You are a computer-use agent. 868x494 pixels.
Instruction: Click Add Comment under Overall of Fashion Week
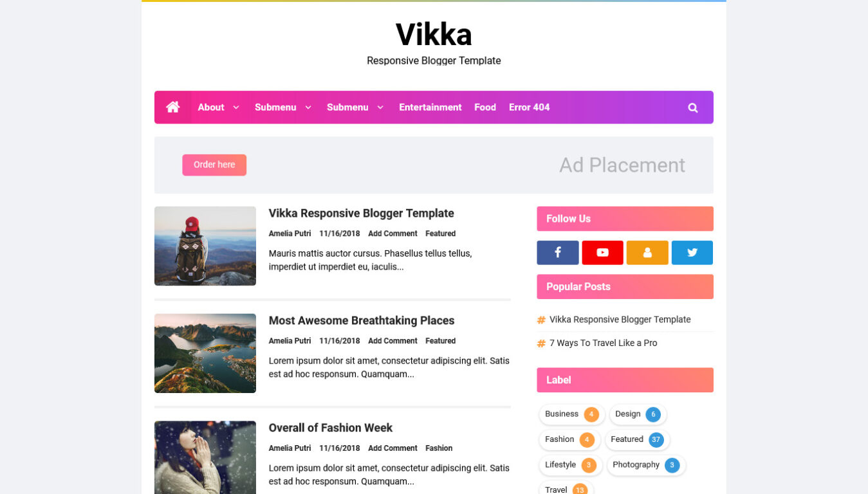coord(392,448)
